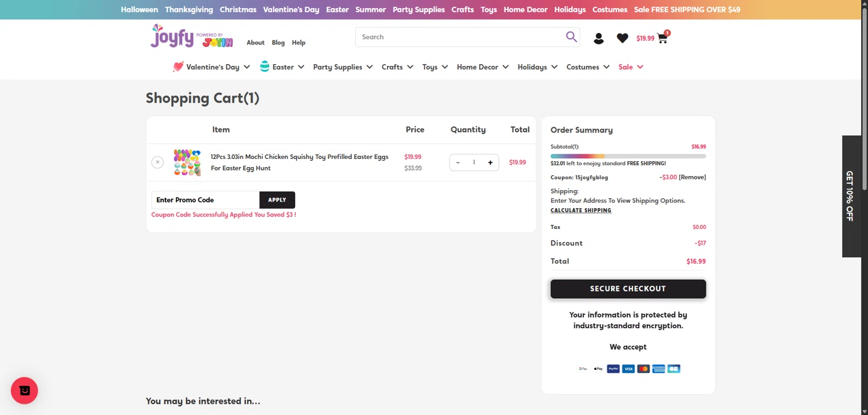The width and height of the screenshot is (868, 415).
Task: Click the PayPal payment icon
Action: click(x=613, y=369)
